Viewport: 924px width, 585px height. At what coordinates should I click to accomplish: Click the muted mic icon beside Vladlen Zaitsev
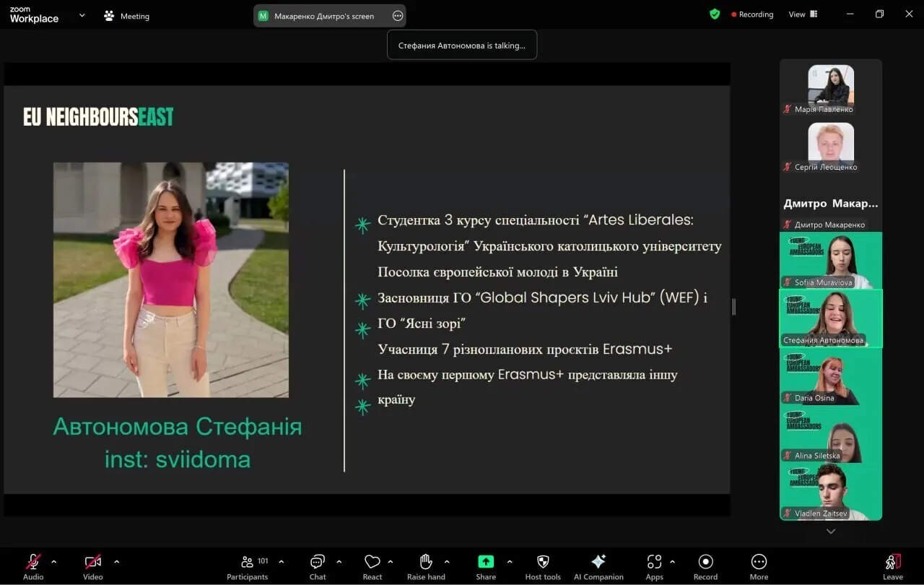(x=788, y=513)
